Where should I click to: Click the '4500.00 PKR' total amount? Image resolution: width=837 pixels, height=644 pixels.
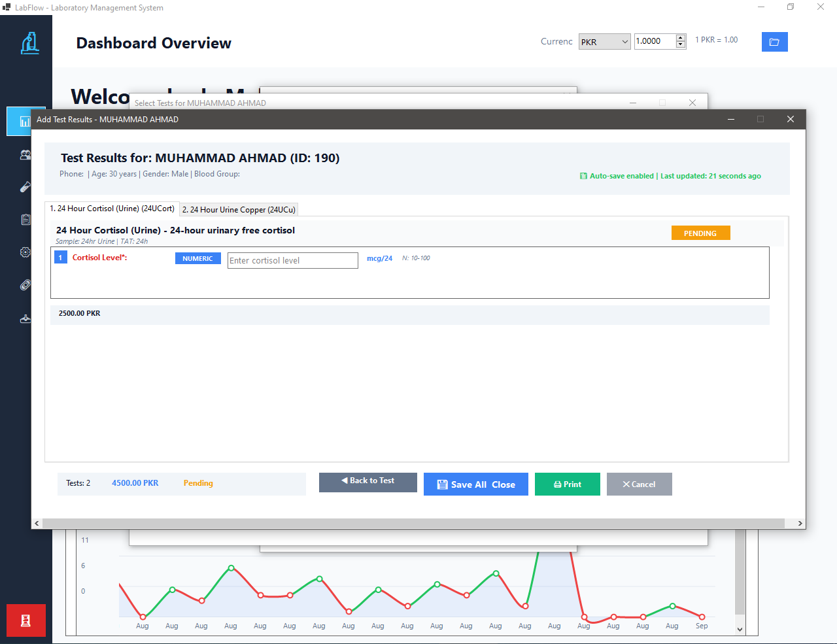[135, 483]
